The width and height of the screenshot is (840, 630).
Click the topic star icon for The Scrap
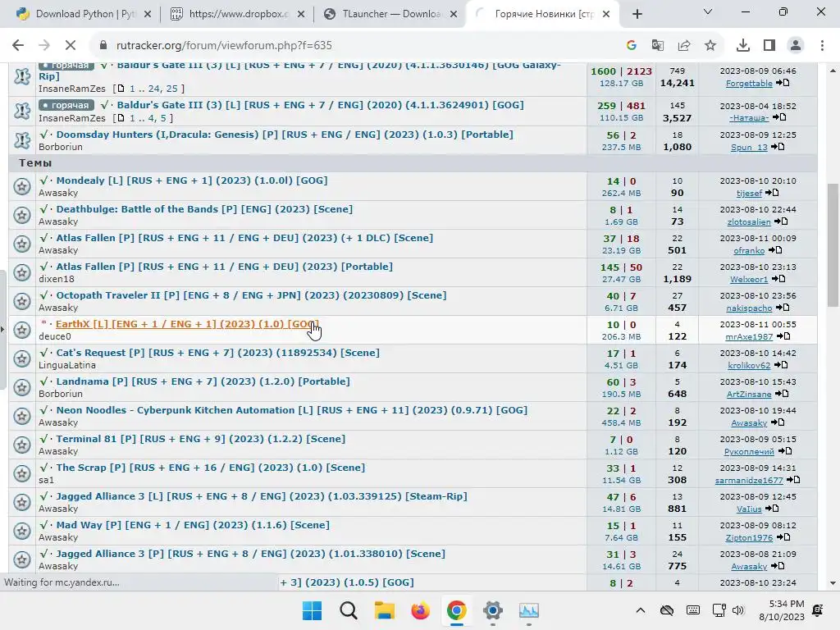22,473
